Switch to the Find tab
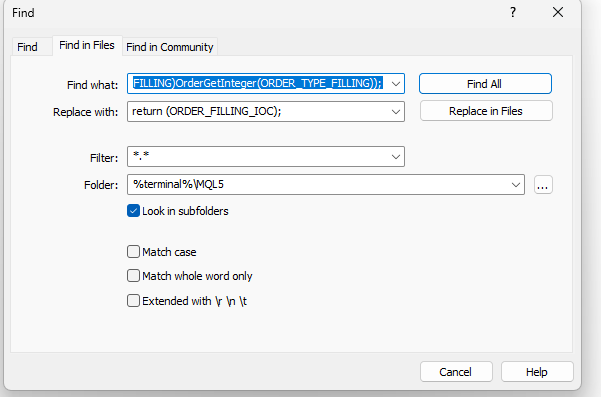Screen dimensions: 601x397 pyautogui.click(x=28, y=47)
